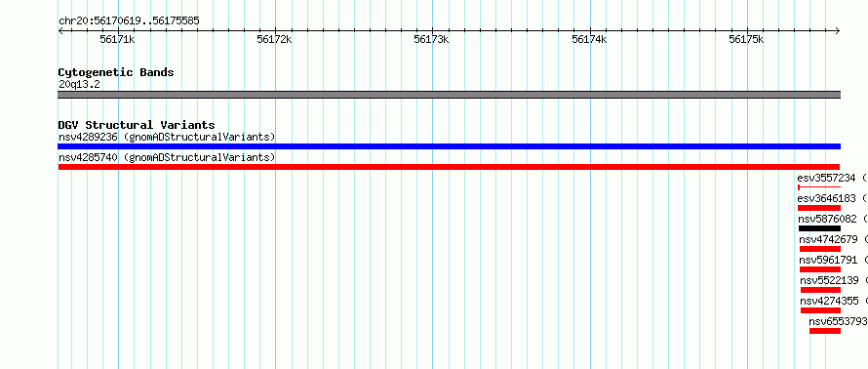Click the red nsv4274355 variant bar

coord(820,310)
